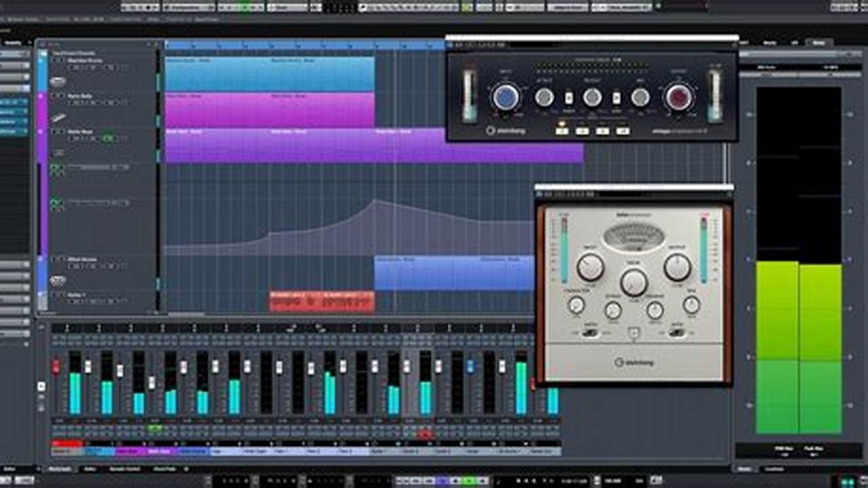Select the blue audio clip on the top track

270,74
